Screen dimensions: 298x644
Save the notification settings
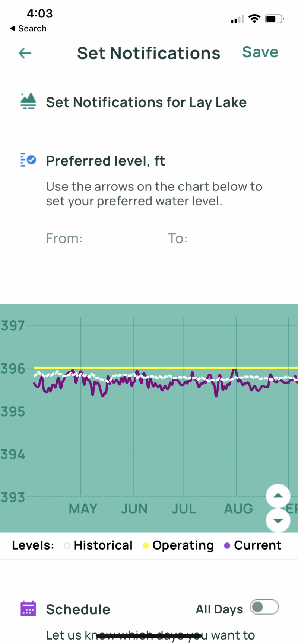pos(260,52)
